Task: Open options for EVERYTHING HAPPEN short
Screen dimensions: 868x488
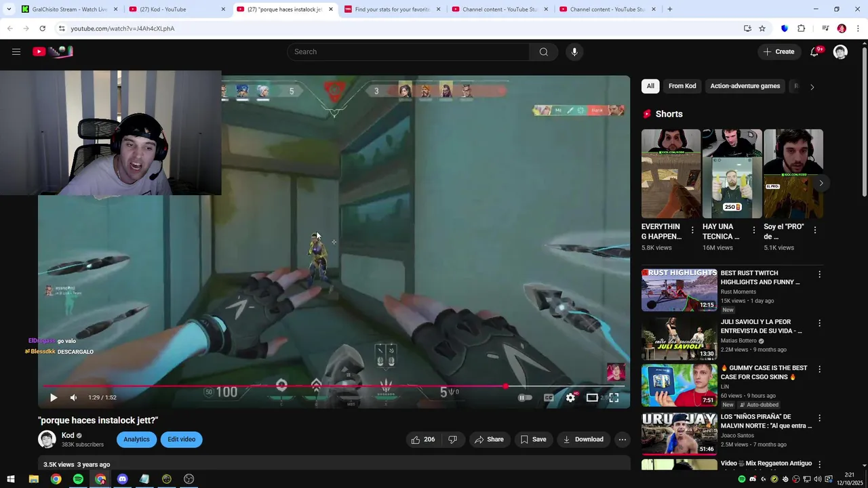Action: (x=692, y=230)
